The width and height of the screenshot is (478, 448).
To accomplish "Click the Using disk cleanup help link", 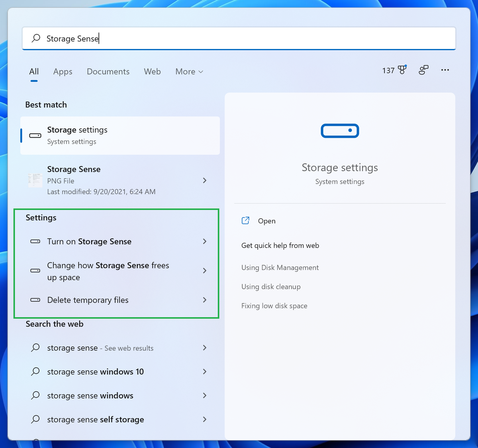I will click(x=271, y=287).
